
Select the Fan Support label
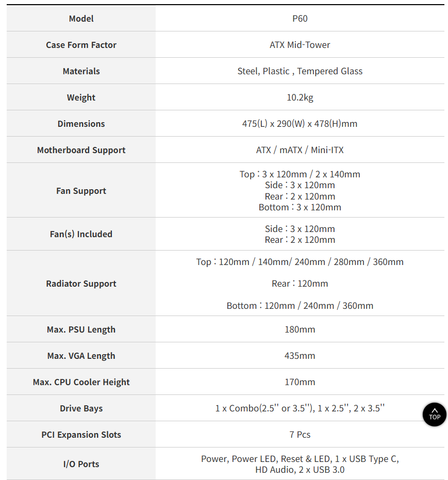(81, 191)
